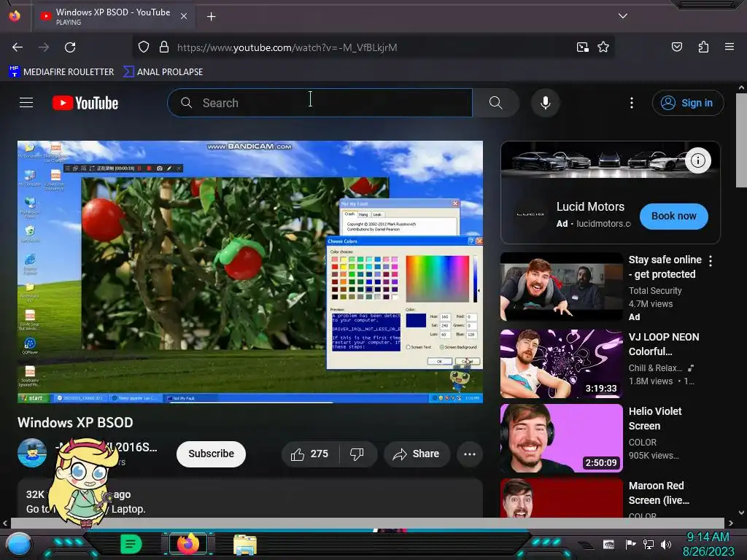Go back to the previous browser page
This screenshot has width=747, height=560.
[18, 47]
